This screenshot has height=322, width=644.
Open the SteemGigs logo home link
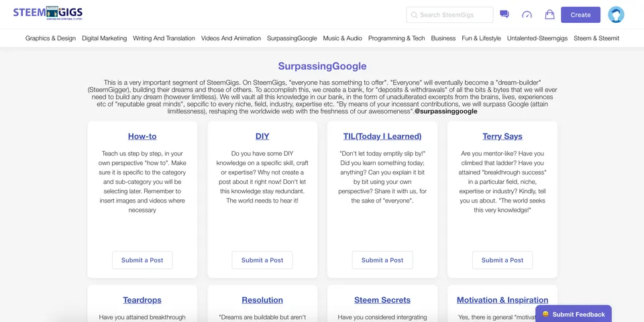[48, 13]
